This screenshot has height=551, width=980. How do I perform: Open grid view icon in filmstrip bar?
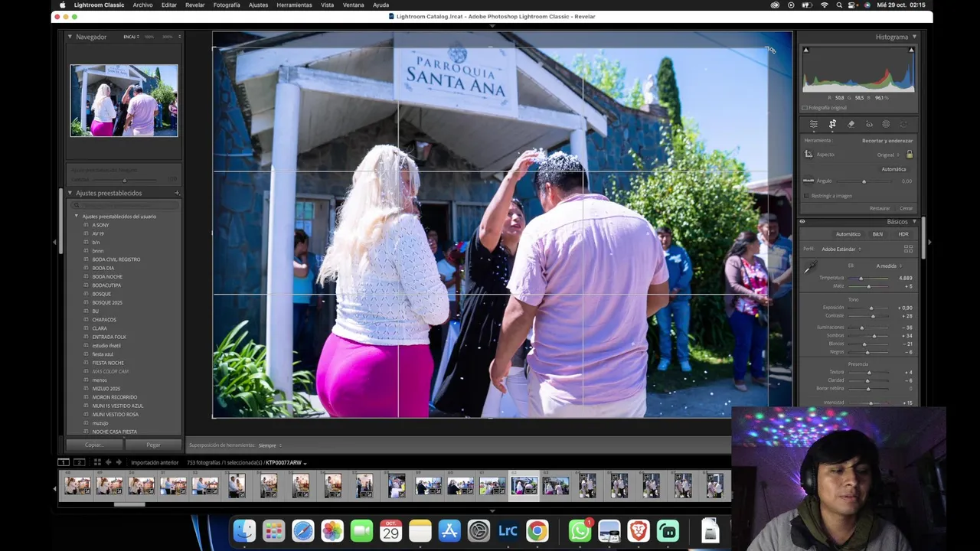click(x=97, y=462)
